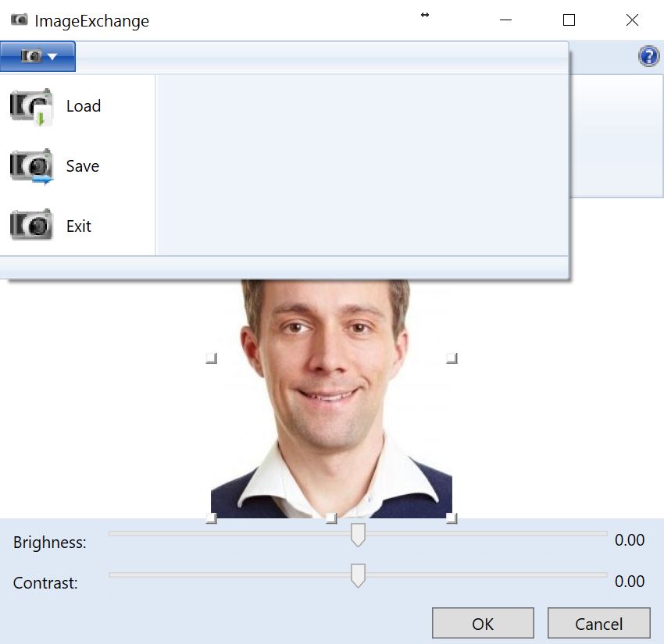Click the Contrast slider thumb
Image resolution: width=664 pixels, height=644 pixels.
coord(358,575)
